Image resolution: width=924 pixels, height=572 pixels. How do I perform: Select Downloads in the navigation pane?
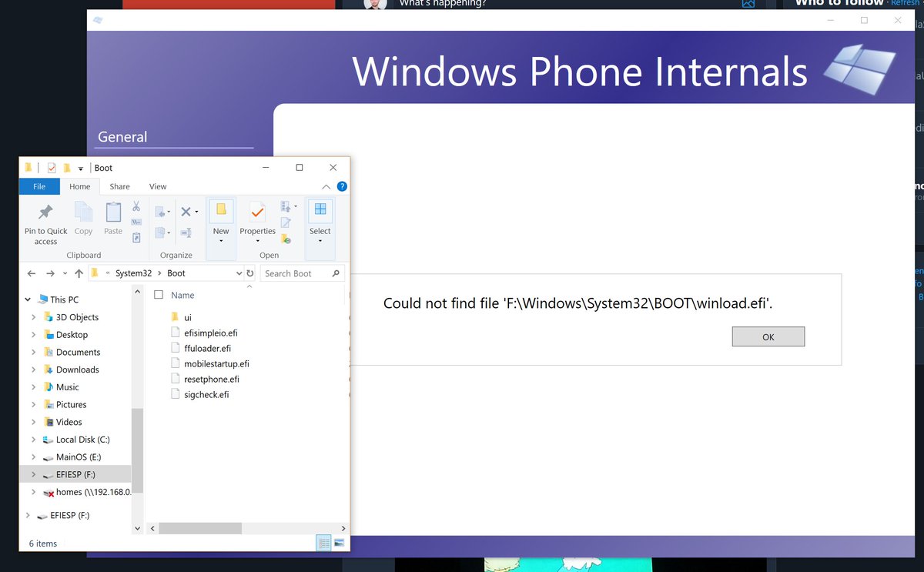tap(77, 370)
